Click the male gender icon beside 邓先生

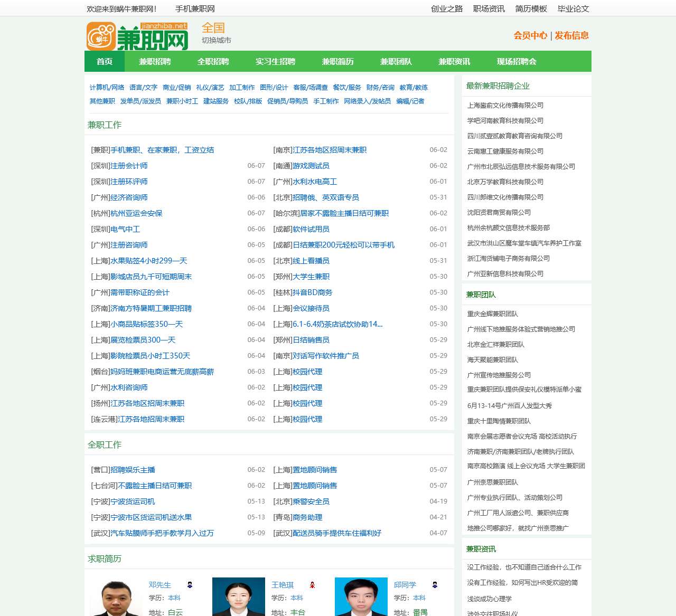pos(190,584)
